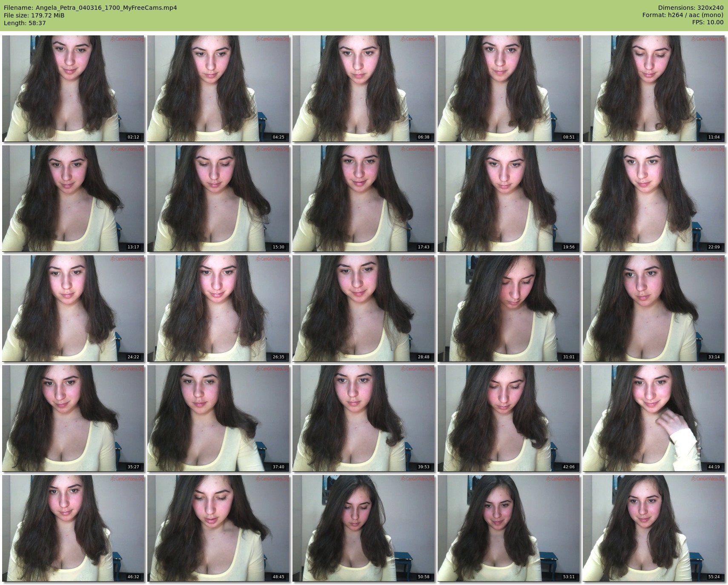Open the thumbnail stamped 02:12
The width and height of the screenshot is (728, 585).
tap(73, 88)
